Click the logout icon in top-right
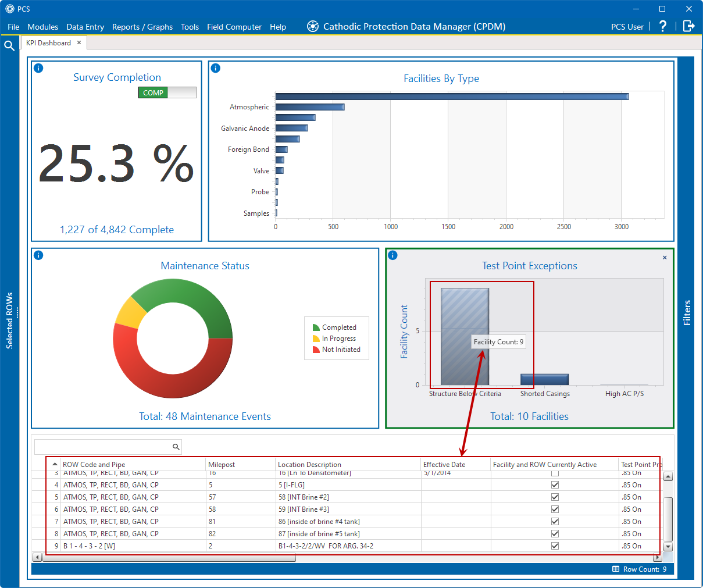 [688, 26]
